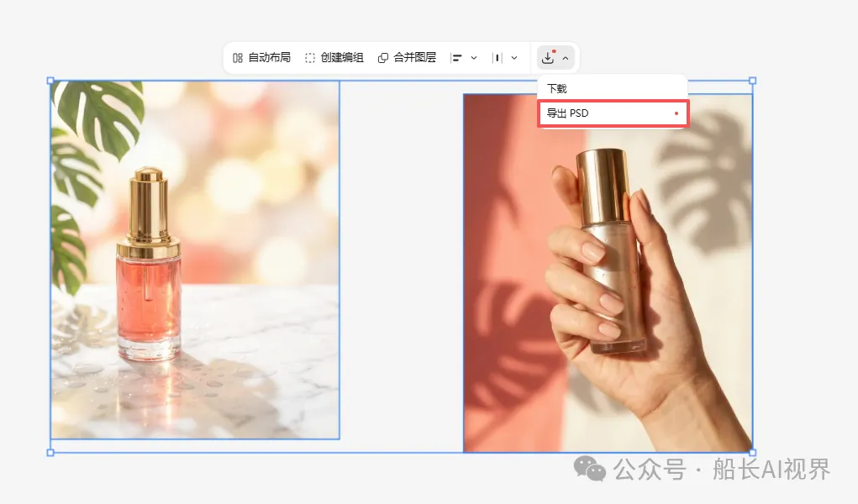
Task: Click the bottom-right selection resize handle
Action: (x=752, y=453)
